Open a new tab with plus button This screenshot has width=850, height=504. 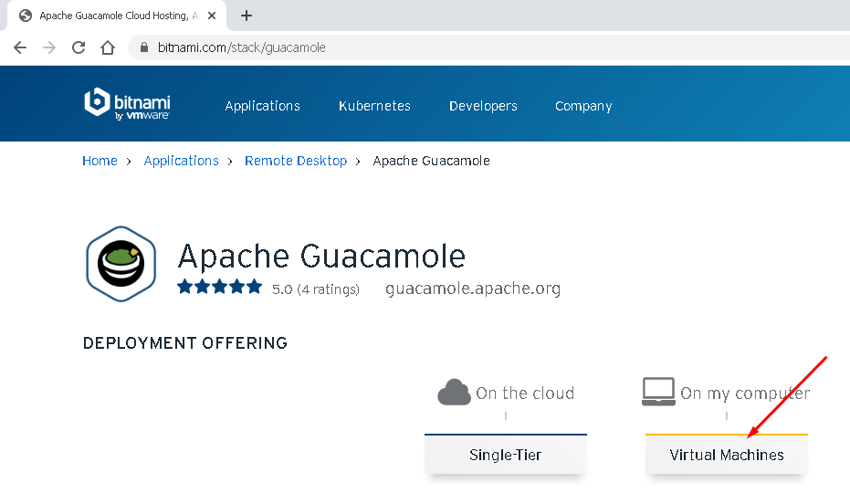coord(247,16)
